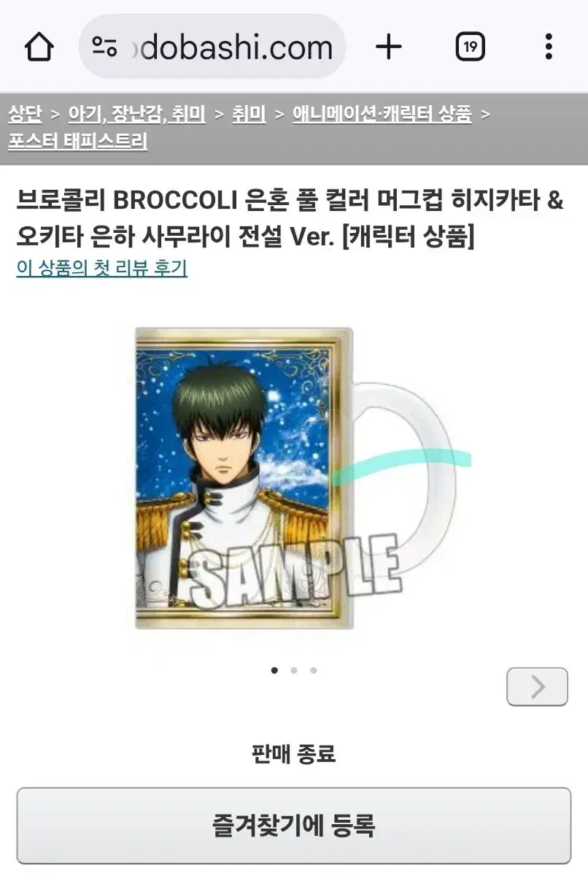Screen dimensions: 588x876
Task: Open the tab switcher showing 19 tabs
Action: tap(471, 47)
